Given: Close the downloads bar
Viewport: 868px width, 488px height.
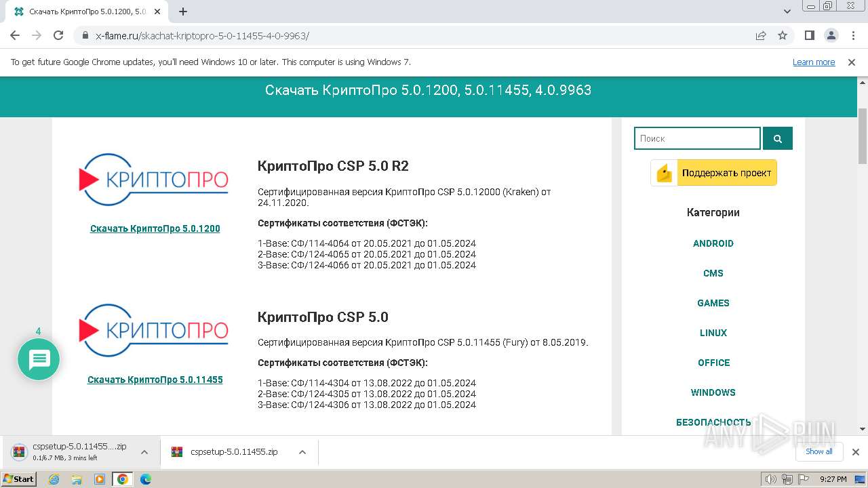Looking at the screenshot, I should tap(855, 452).
